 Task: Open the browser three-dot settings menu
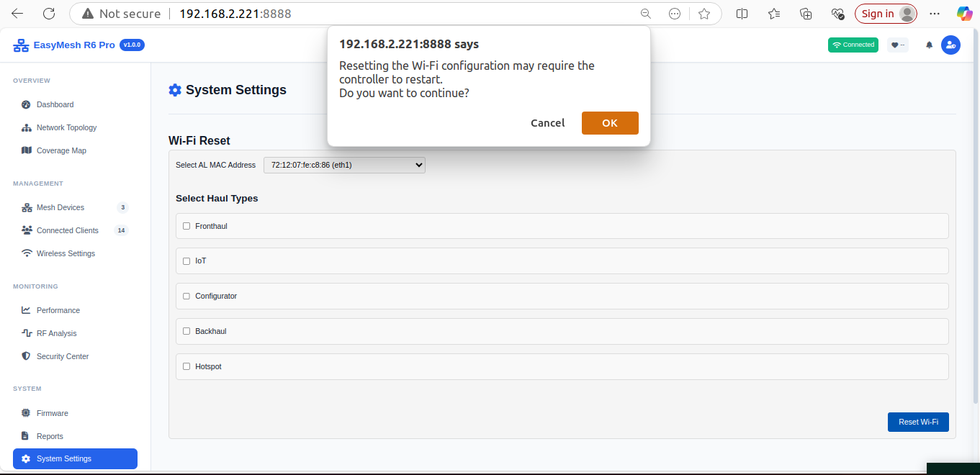pos(935,14)
